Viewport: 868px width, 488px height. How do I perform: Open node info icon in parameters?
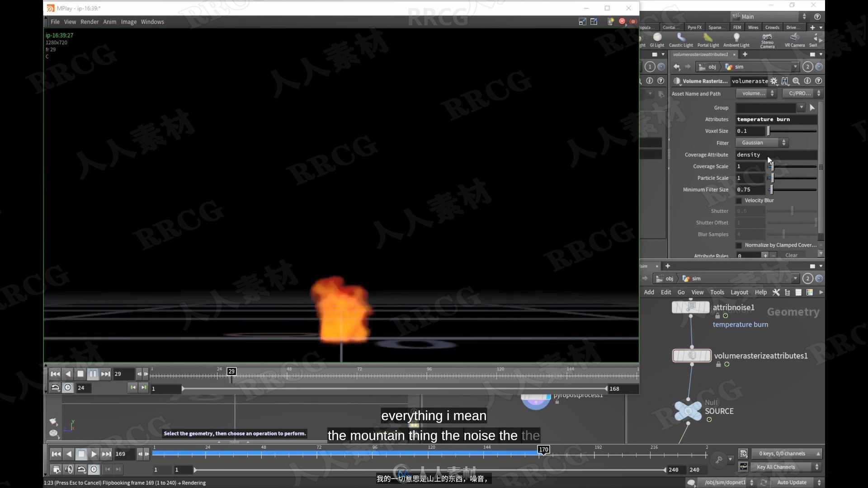tap(807, 81)
